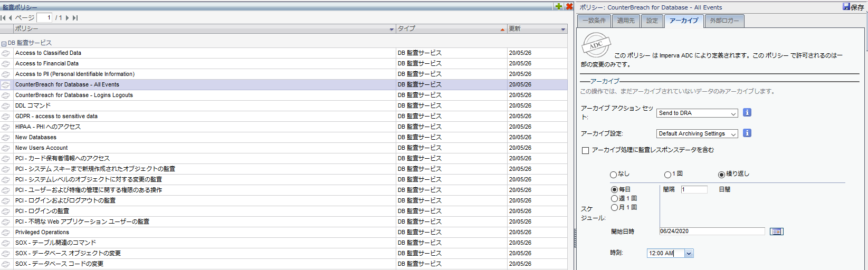Click policy icon for Access to Classified Data
Viewport: 868px width, 270px height.
(x=6, y=53)
